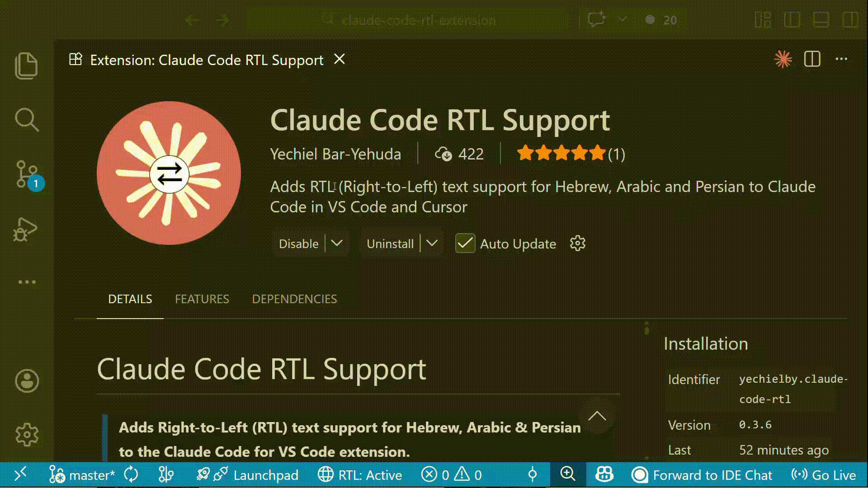Open Customize Layout in the title bar

pyautogui.click(x=763, y=19)
